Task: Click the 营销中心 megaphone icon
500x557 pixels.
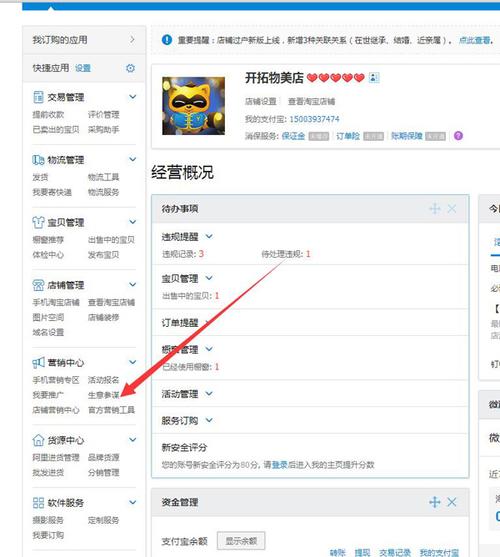Action: tap(38, 362)
